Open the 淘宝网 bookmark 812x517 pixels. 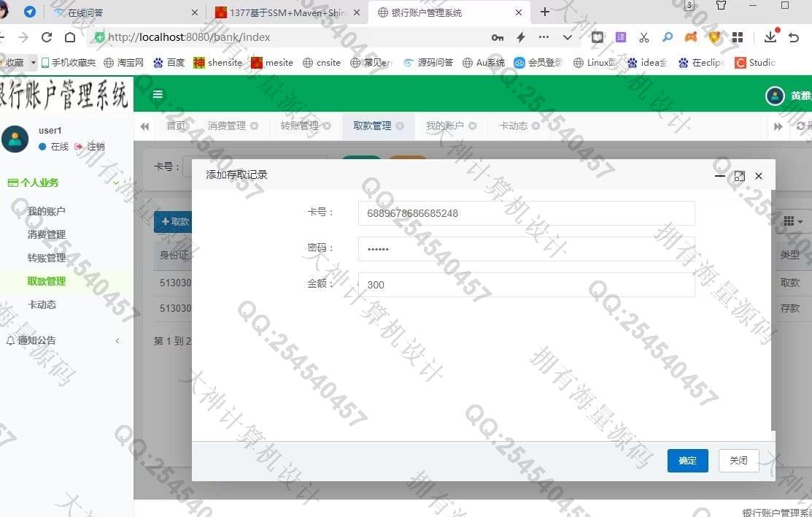[124, 63]
